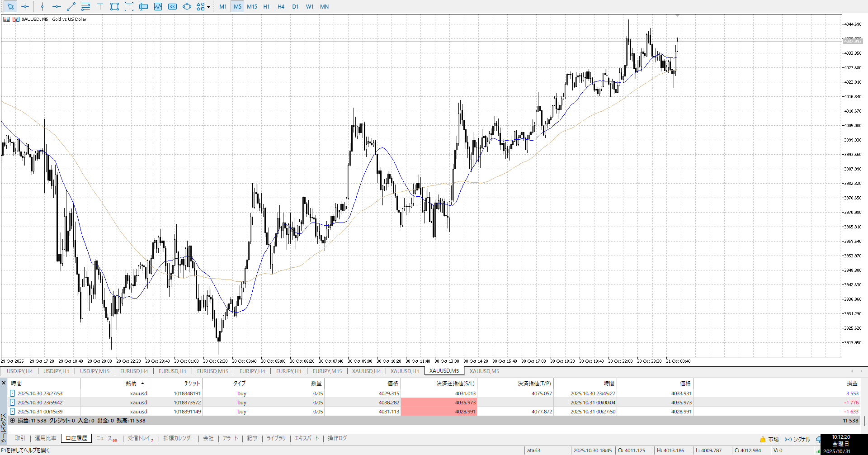Switch to the 取引 tab in toolbox
The width and height of the screenshot is (868, 455).
(x=20, y=438)
